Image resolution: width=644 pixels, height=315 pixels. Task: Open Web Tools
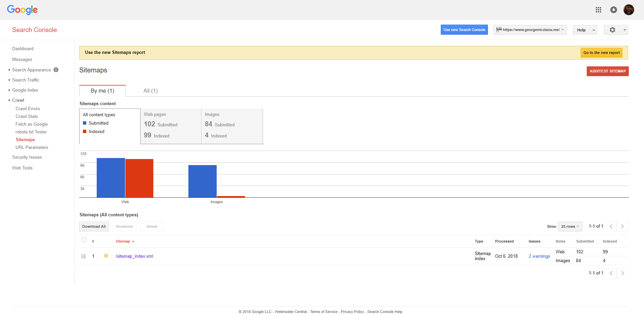tap(22, 168)
